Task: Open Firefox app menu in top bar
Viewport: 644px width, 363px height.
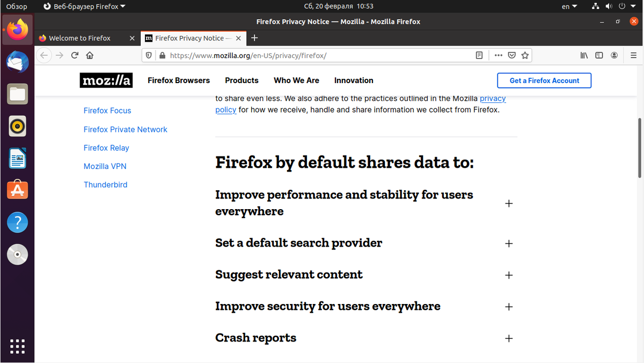Action: pyautogui.click(x=84, y=6)
